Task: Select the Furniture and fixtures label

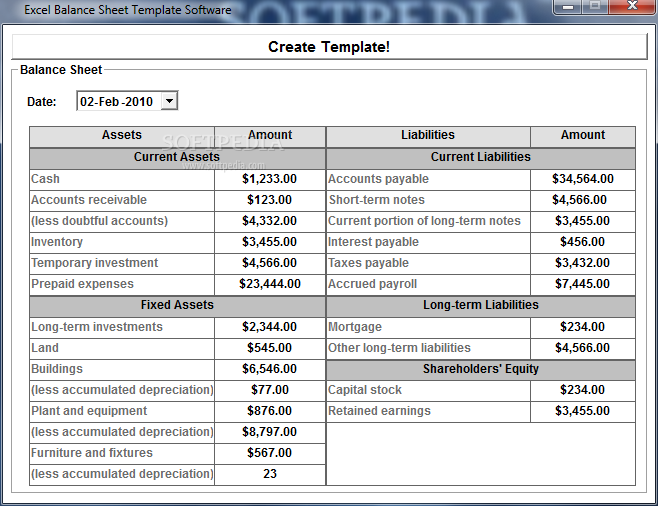Action: click(92, 453)
